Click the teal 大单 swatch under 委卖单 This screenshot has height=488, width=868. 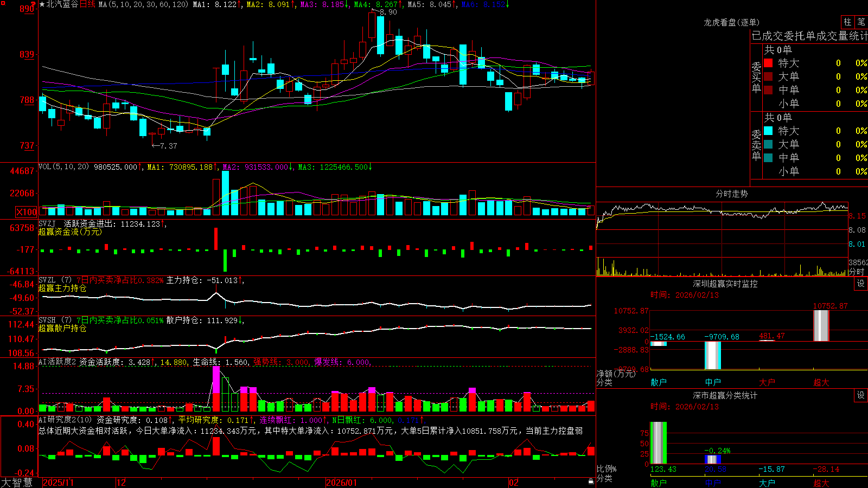[768, 144]
